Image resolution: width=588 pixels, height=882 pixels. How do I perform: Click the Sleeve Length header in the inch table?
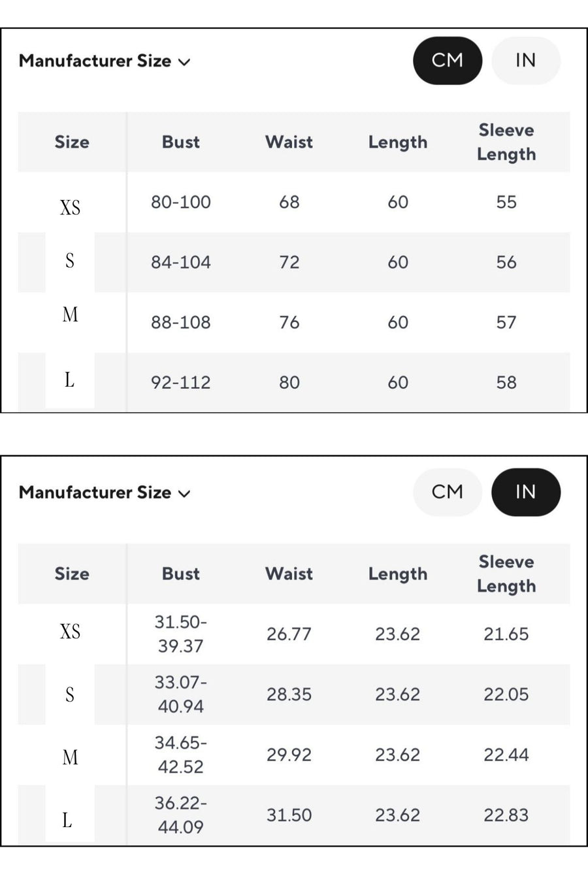pos(506,574)
